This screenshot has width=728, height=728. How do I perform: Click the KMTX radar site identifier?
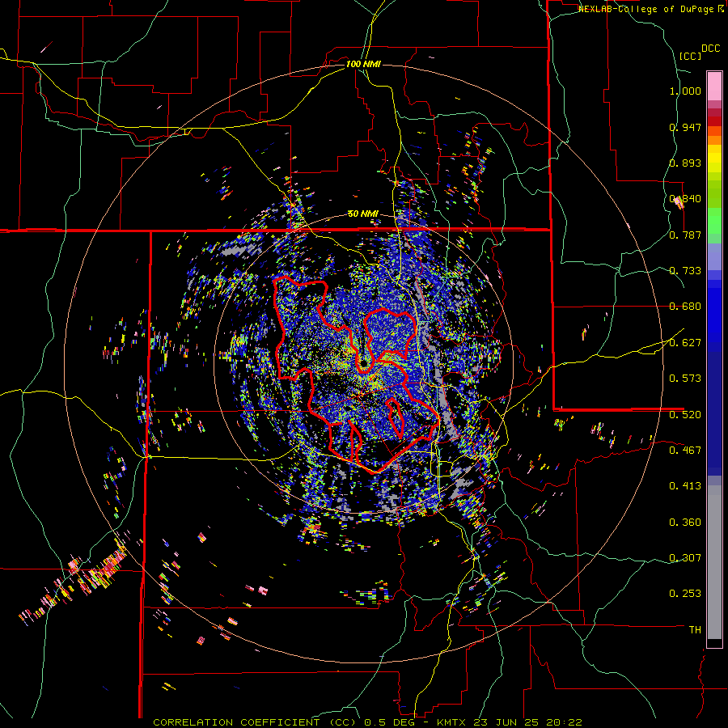click(x=453, y=722)
